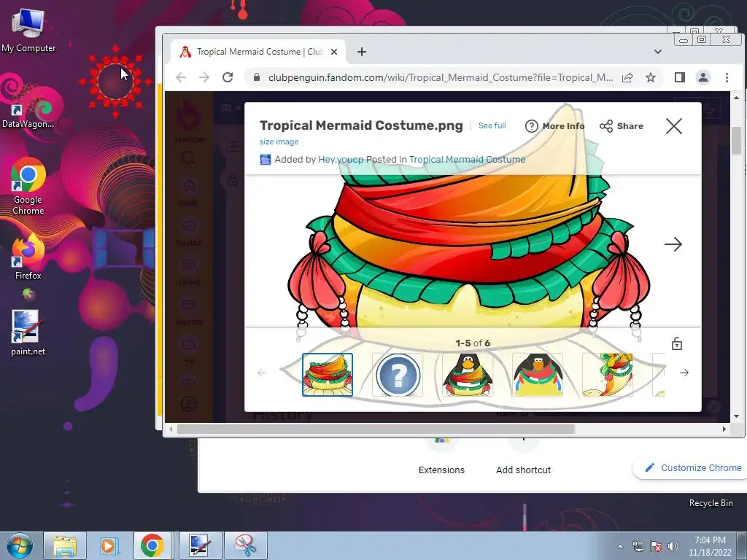Open See full size image link
The height and width of the screenshot is (560, 747).
coord(492,125)
